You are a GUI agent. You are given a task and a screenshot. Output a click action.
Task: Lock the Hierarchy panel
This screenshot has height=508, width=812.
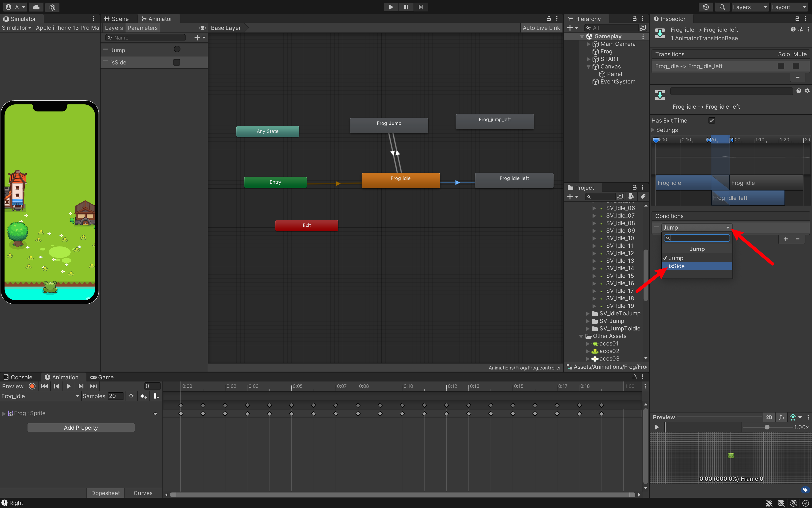click(635, 19)
